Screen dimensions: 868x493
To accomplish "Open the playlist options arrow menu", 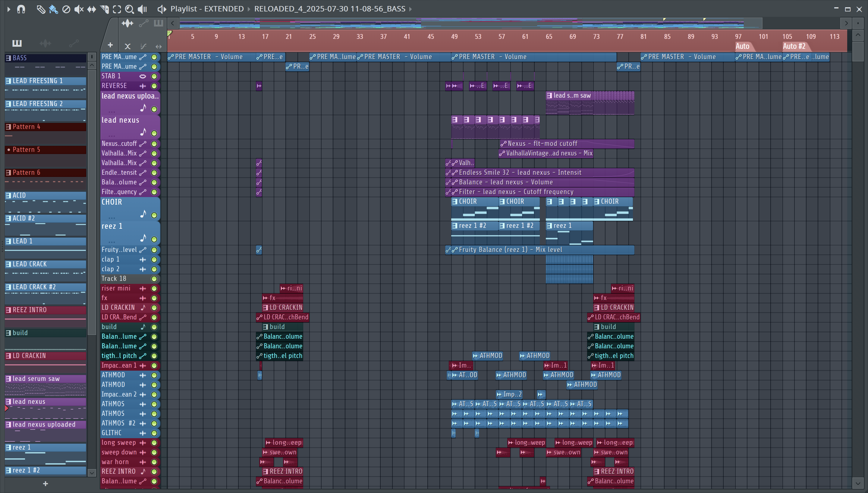I will point(9,9).
